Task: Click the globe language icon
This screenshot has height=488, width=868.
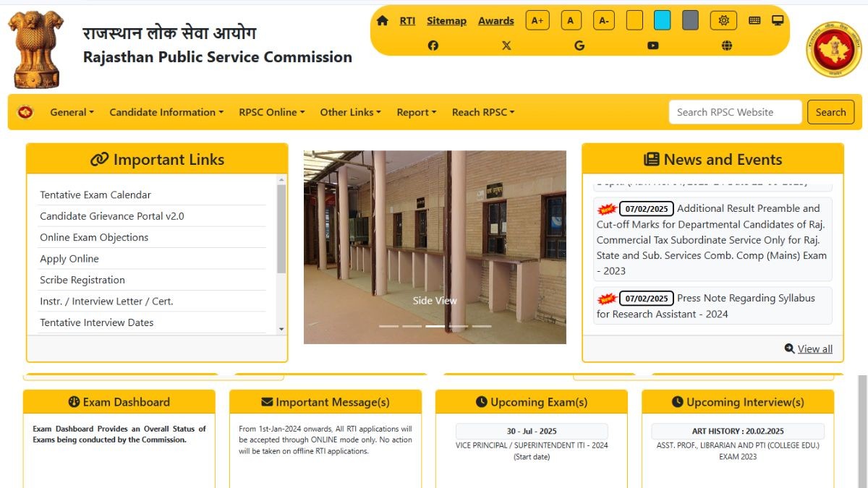Action: click(727, 46)
